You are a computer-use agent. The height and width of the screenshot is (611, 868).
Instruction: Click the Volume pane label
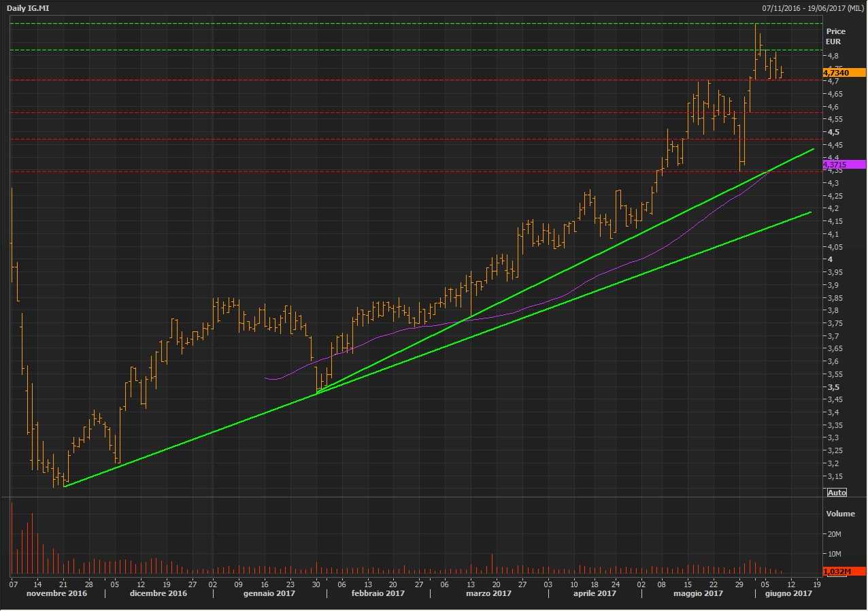(839, 514)
